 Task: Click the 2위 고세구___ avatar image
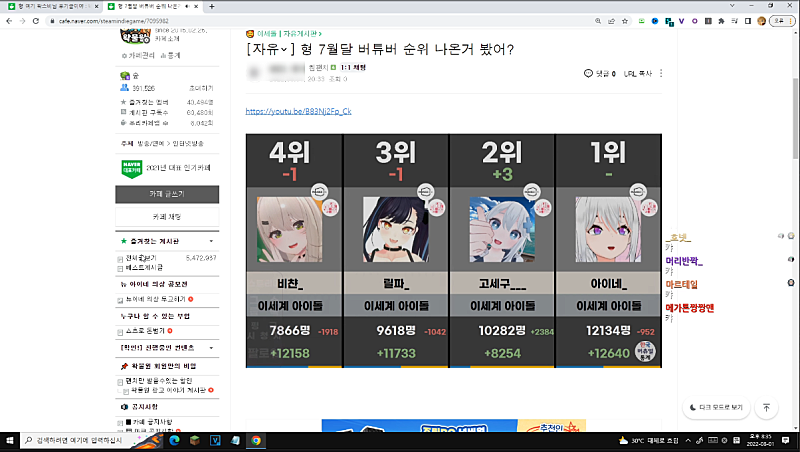[502, 230]
